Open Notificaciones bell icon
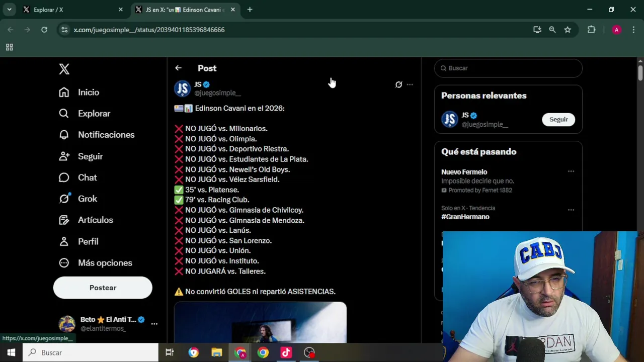644x362 pixels. [x=64, y=135]
